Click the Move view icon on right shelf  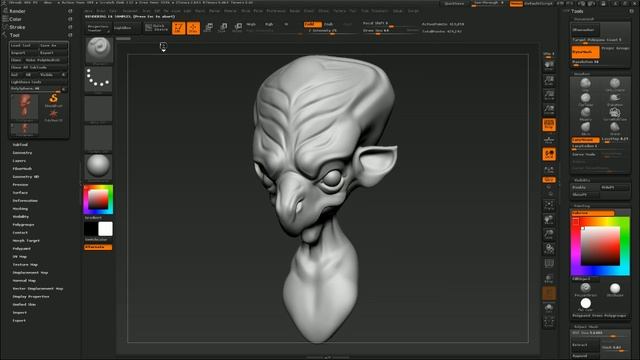point(549,220)
